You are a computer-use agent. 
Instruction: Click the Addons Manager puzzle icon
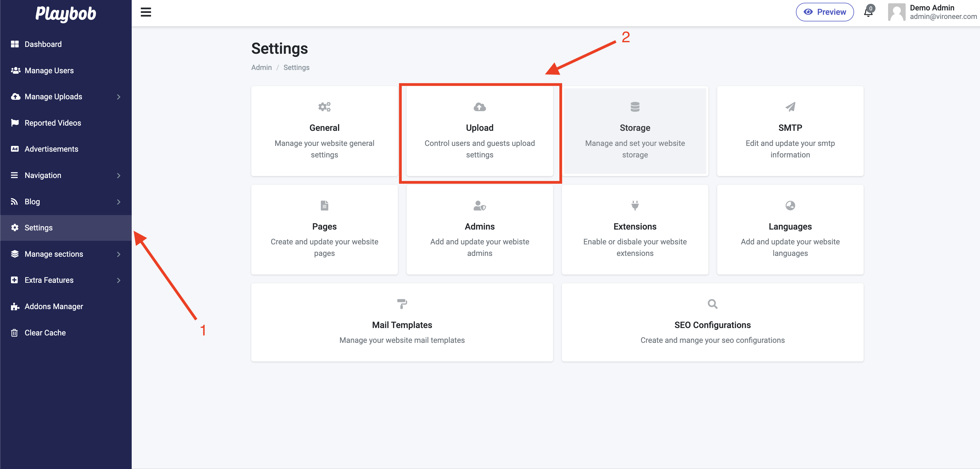click(x=15, y=307)
